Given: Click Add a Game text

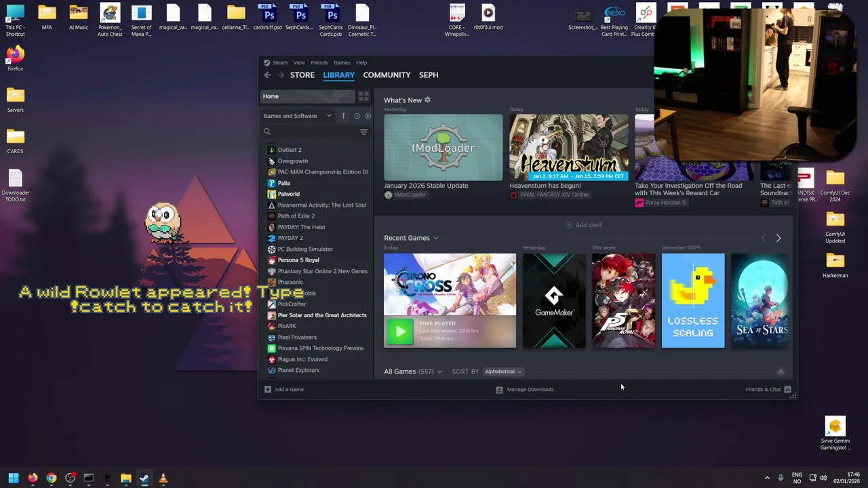Looking at the screenshot, I should 289,390.
